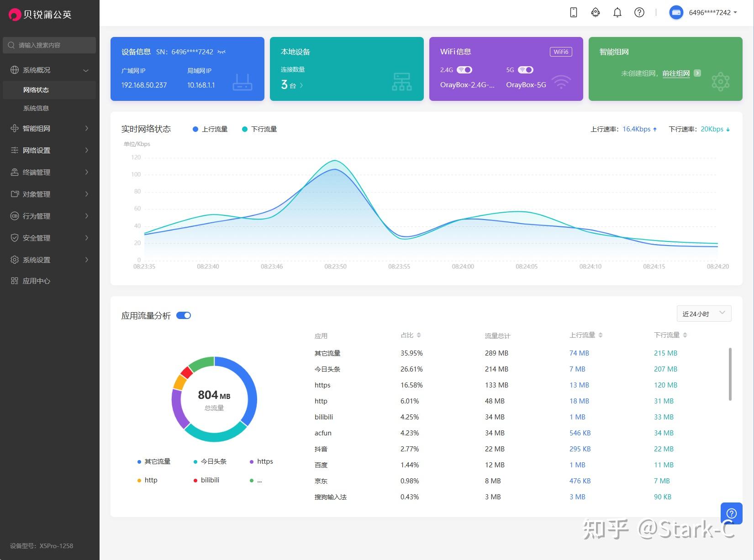This screenshot has width=754, height=560.
Task: Click the WiFi6 badge
Action: click(561, 52)
